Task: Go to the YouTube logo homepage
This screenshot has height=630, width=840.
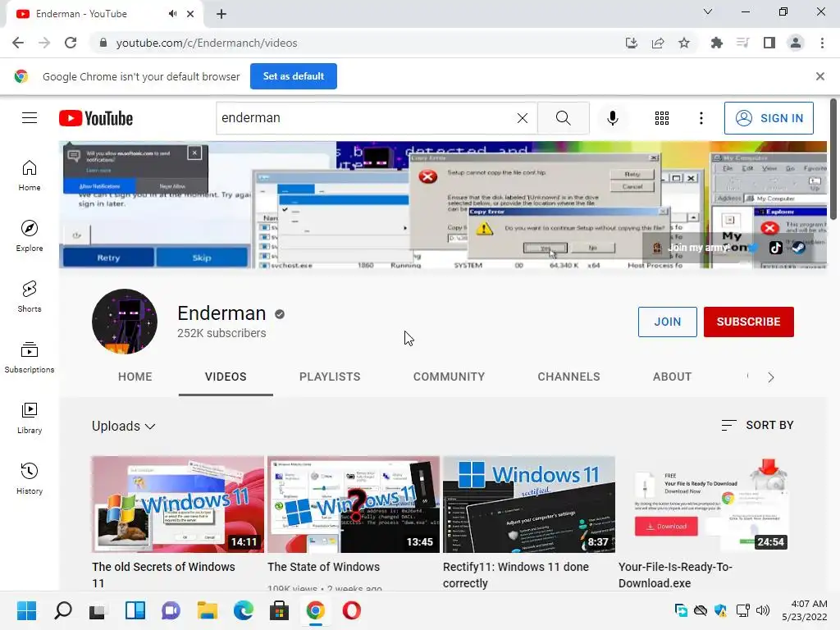Action: point(96,118)
